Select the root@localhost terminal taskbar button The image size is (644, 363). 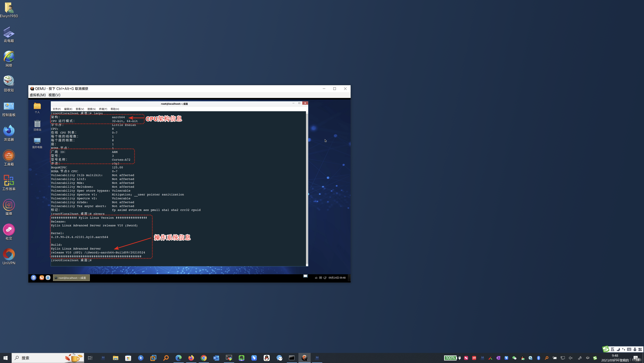pyautogui.click(x=71, y=278)
